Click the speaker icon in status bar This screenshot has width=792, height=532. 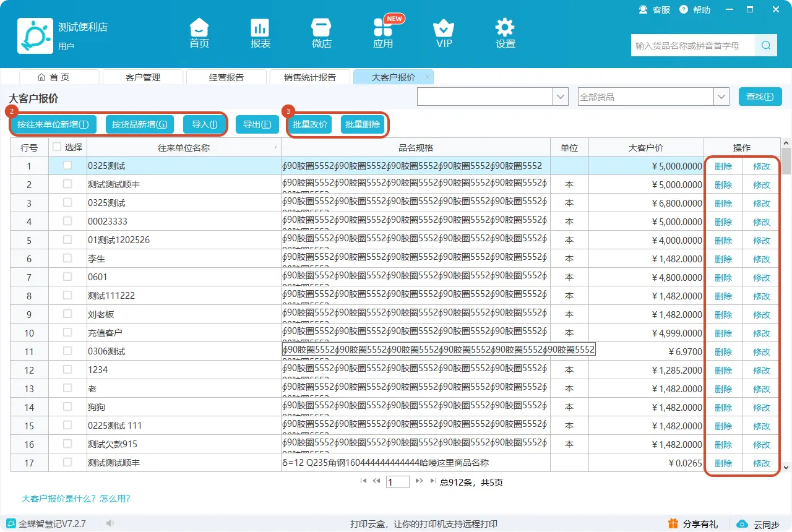110,524
